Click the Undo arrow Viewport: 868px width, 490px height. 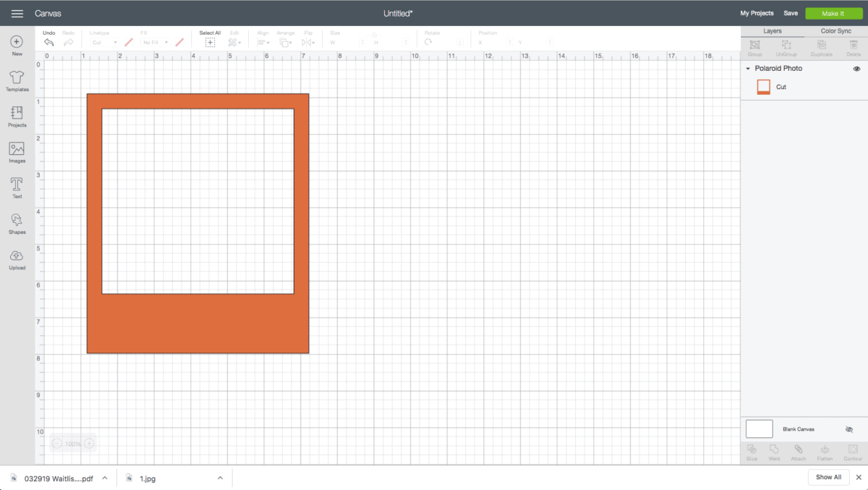tap(48, 43)
